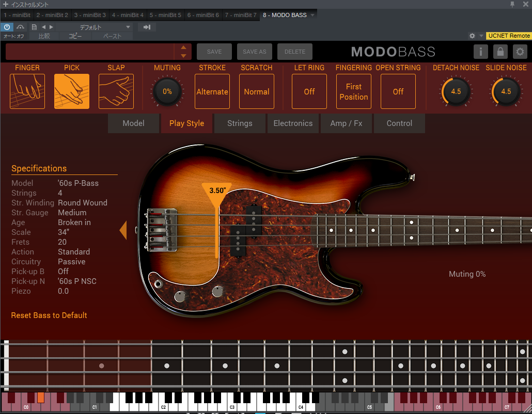
Task: Select the FINGER play style icon
Action: pyautogui.click(x=27, y=91)
